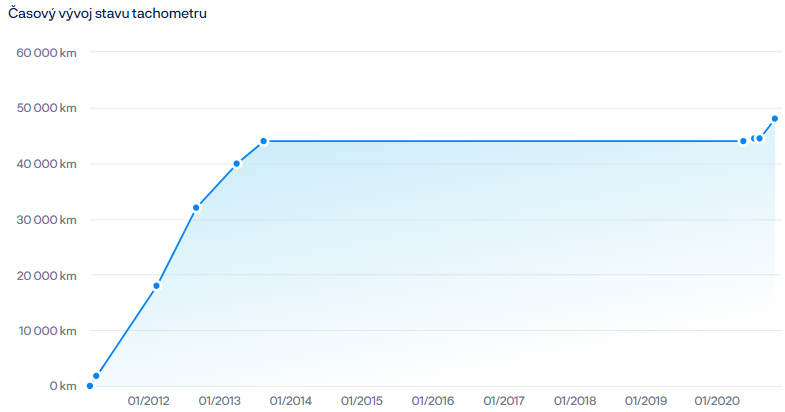
Task: Click the 01/2018 x-axis label
Action: point(576,401)
